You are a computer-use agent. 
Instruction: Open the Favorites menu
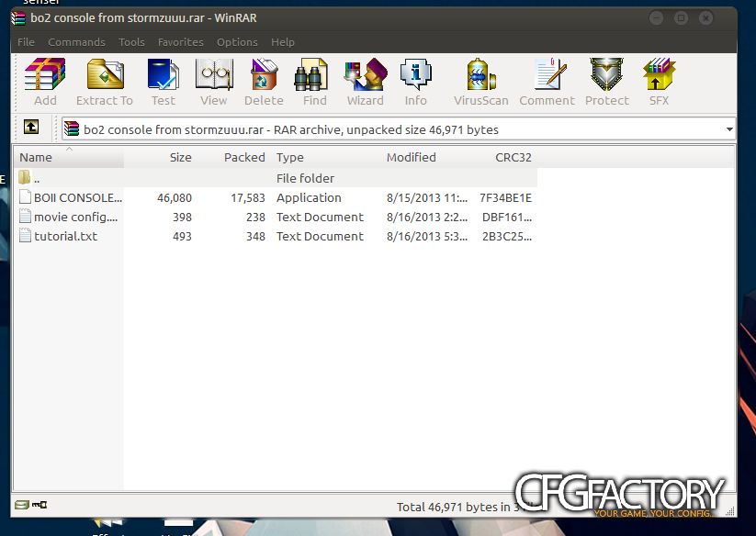[181, 42]
